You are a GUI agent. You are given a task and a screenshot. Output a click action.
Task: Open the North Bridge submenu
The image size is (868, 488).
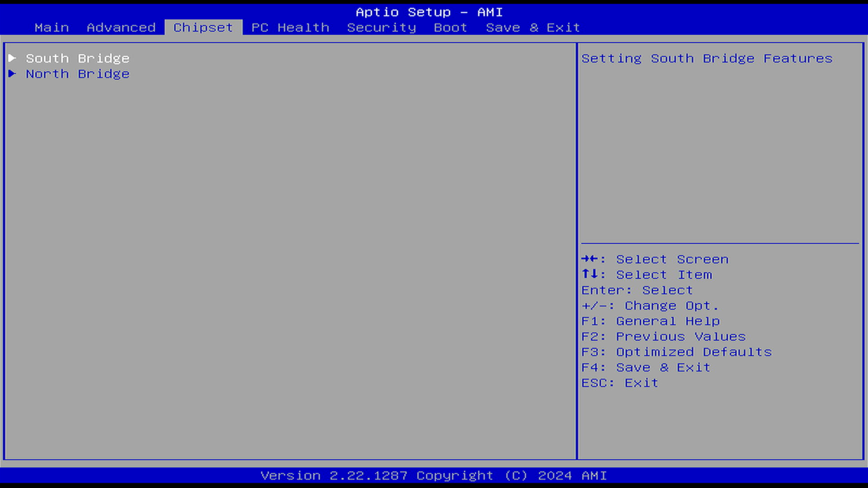(78, 74)
